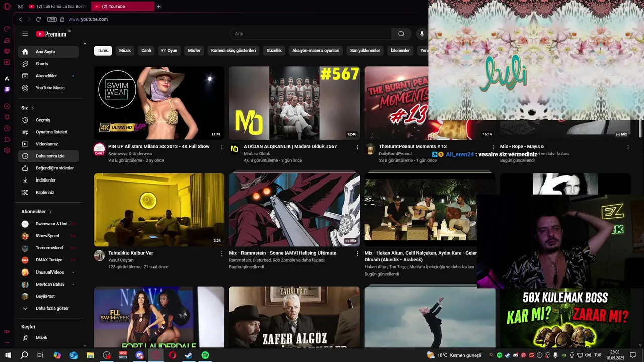The height and width of the screenshot is (362, 644).
Task: Open Swimwear & Underwear channel link
Action: point(130,154)
